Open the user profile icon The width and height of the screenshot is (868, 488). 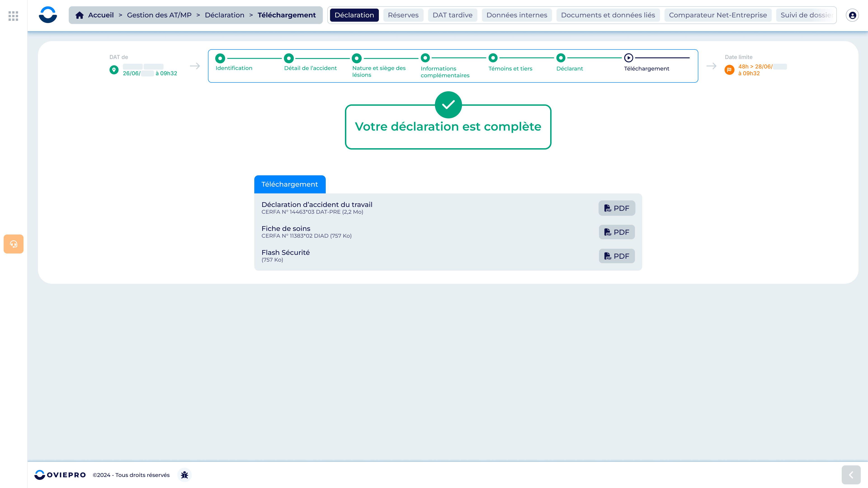pyautogui.click(x=852, y=15)
